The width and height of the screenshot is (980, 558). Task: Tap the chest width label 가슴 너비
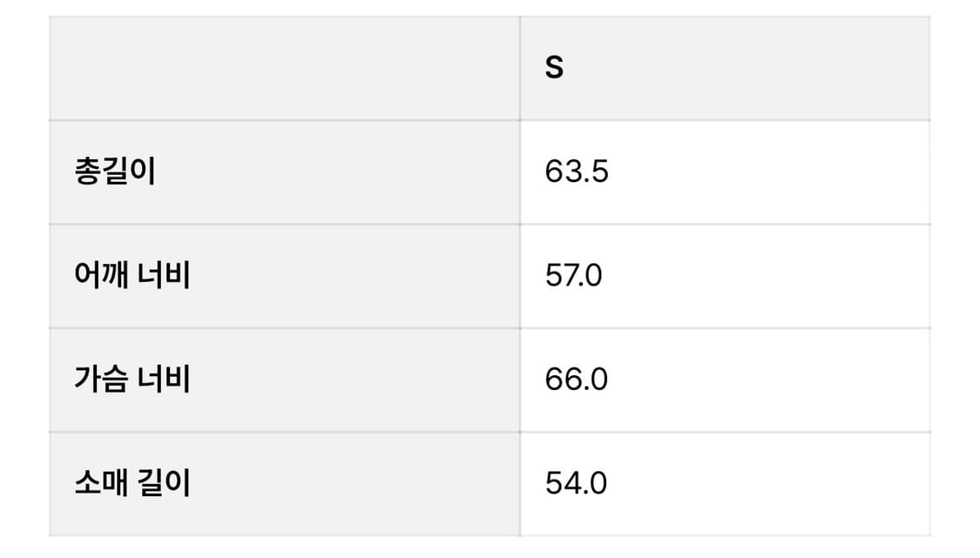tap(132, 380)
